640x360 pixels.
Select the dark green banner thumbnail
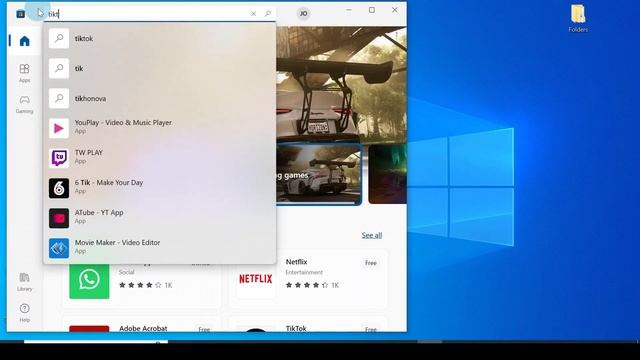click(x=387, y=174)
